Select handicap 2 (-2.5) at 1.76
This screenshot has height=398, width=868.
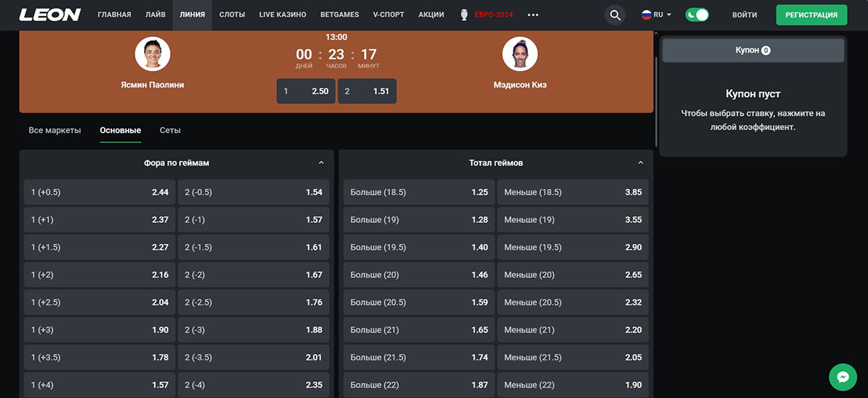click(x=253, y=302)
